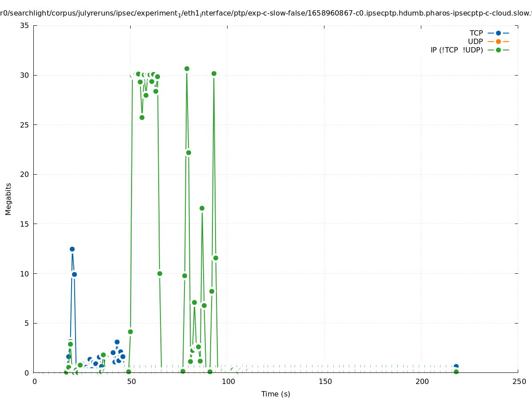Click the TCP point just under 10 Megabits

click(74, 274)
